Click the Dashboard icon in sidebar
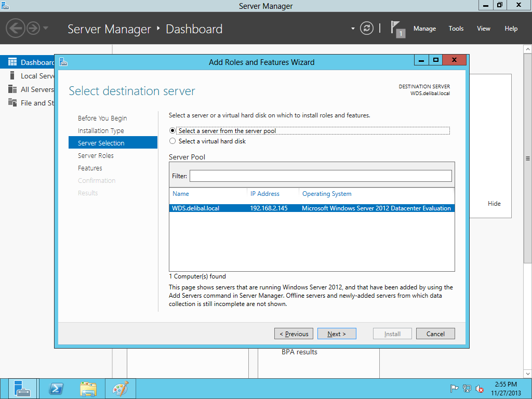 point(12,62)
